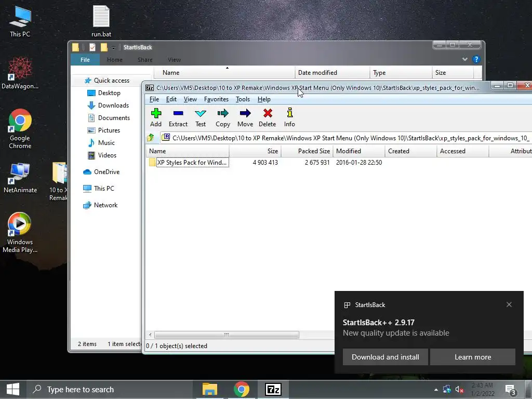This screenshot has height=399, width=532.
Task: Switch to Share tab in Explorer
Action: 145,60
